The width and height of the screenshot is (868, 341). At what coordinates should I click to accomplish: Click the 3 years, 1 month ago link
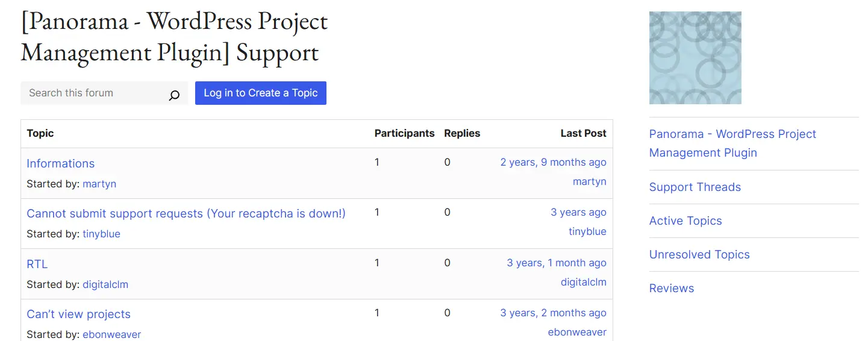(x=557, y=263)
